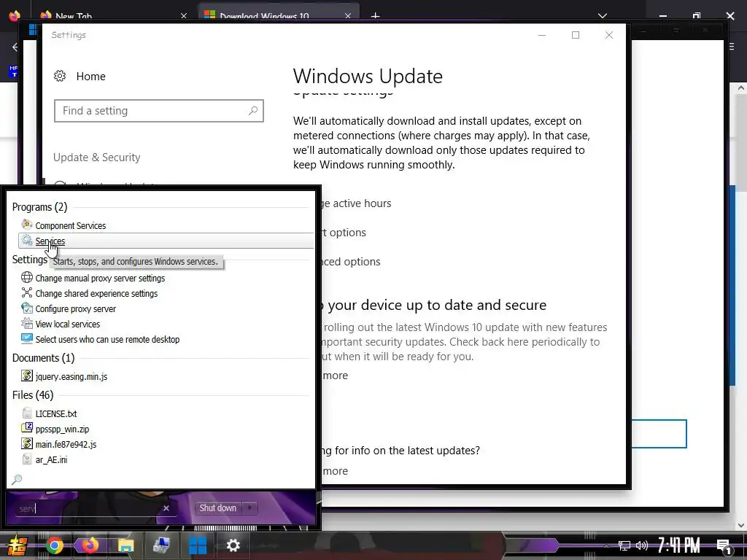The image size is (747, 560).
Task: Click the View local services icon
Action: click(27, 323)
